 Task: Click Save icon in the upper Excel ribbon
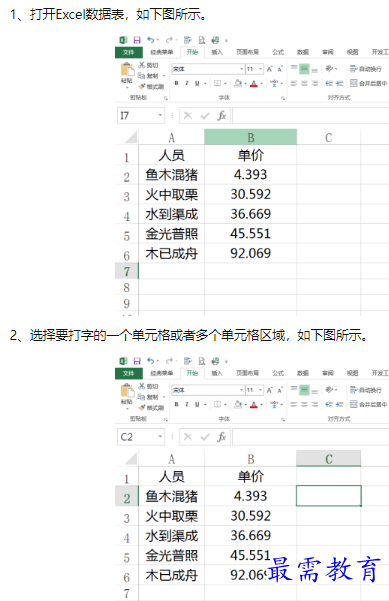(x=137, y=40)
